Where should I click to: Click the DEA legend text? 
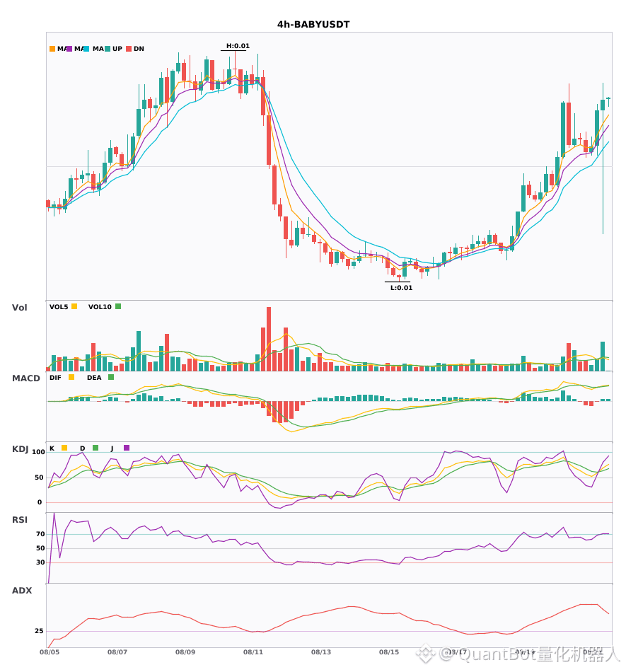tap(94, 378)
